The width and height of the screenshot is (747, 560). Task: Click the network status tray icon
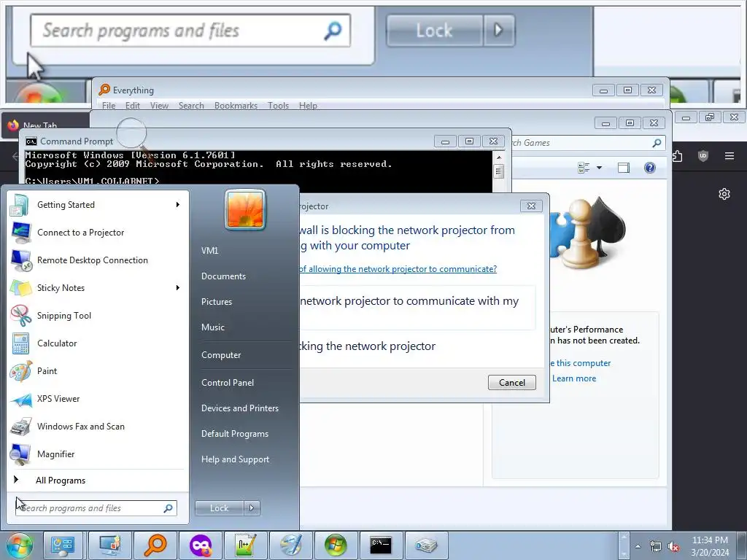pos(656,547)
